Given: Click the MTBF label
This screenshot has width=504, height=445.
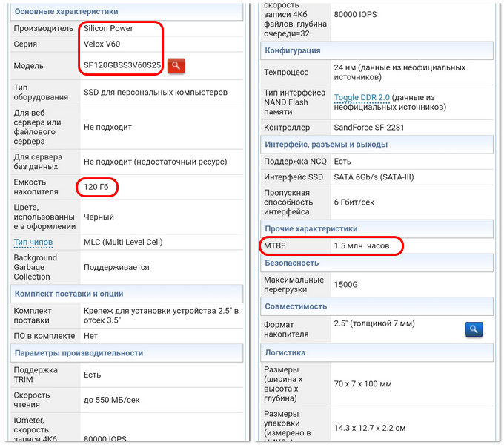Looking at the screenshot, I should (x=275, y=245).
